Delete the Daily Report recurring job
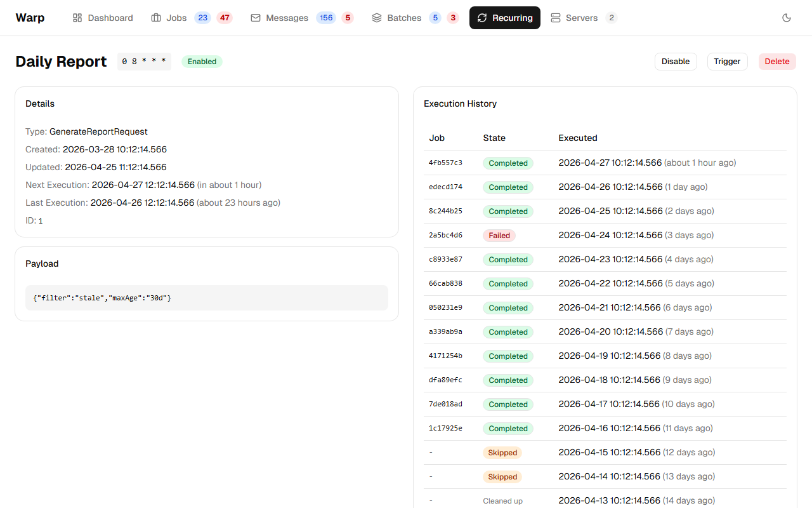 777,62
